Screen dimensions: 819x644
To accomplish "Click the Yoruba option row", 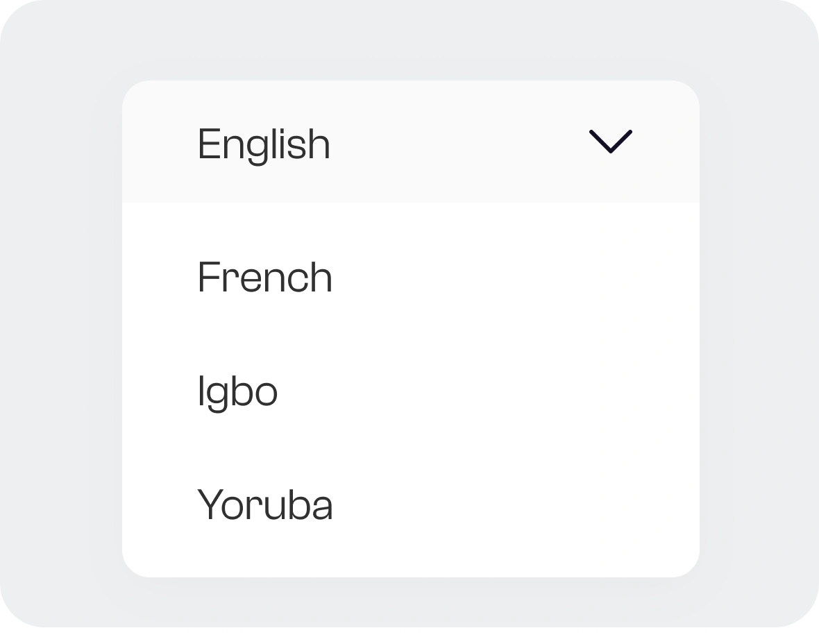I will tap(409, 505).
